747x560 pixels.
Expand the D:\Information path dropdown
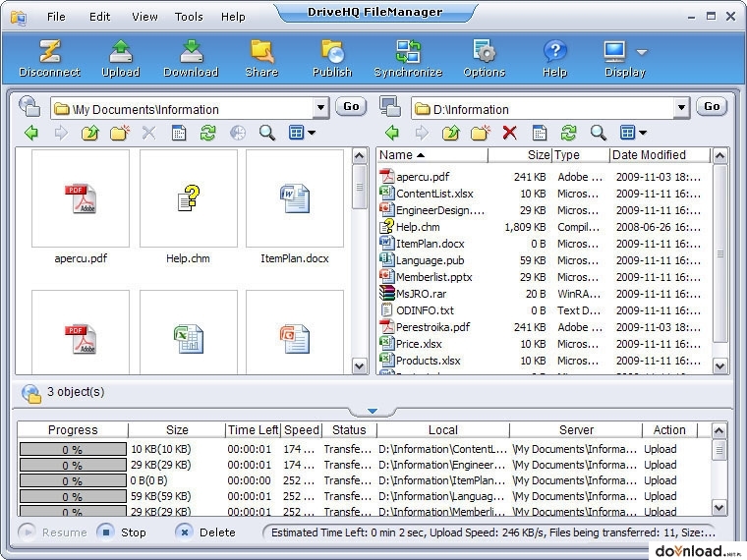[682, 109]
